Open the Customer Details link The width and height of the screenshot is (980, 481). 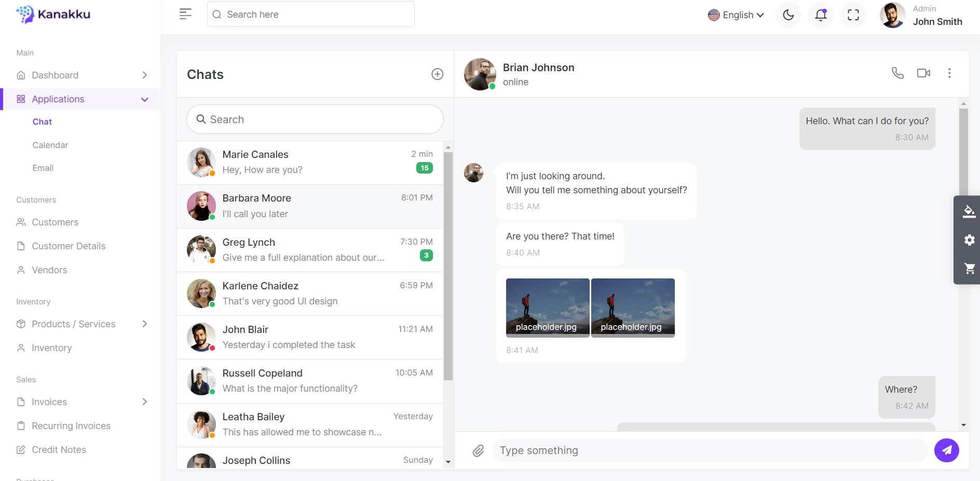point(69,246)
